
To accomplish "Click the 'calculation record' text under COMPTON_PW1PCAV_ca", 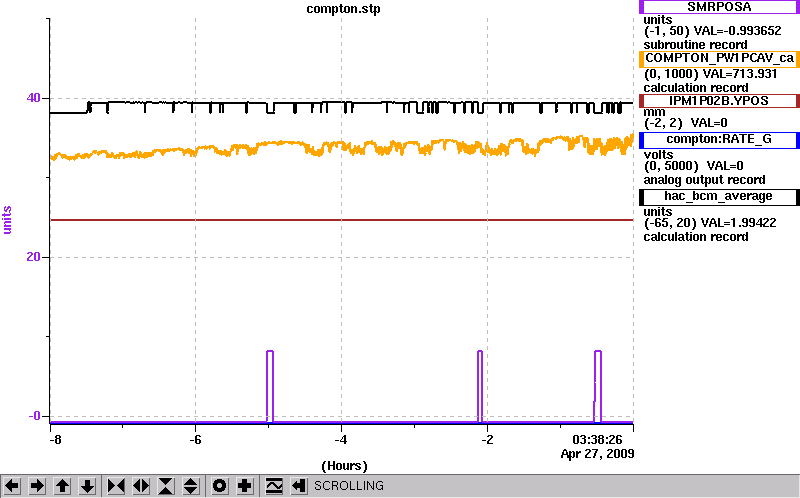I will click(x=695, y=88).
